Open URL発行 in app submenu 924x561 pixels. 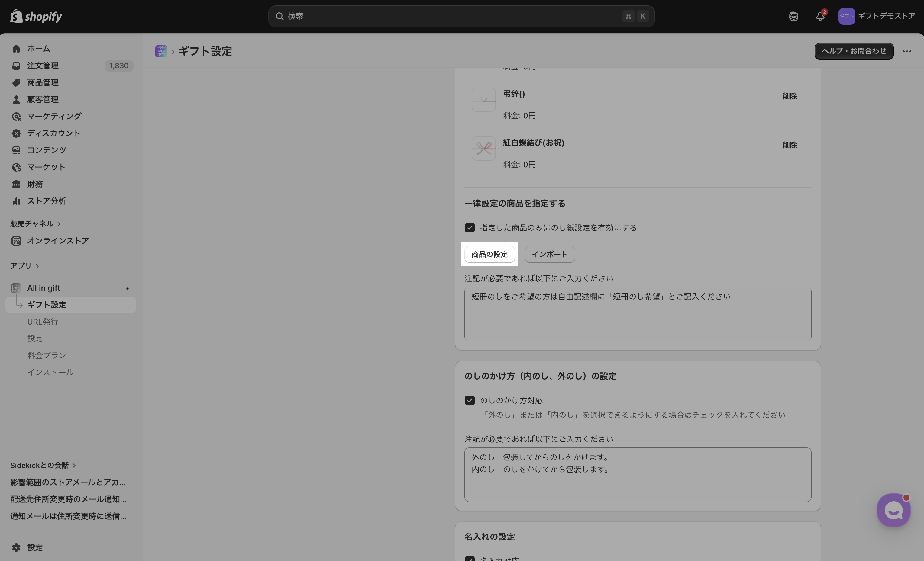42,322
